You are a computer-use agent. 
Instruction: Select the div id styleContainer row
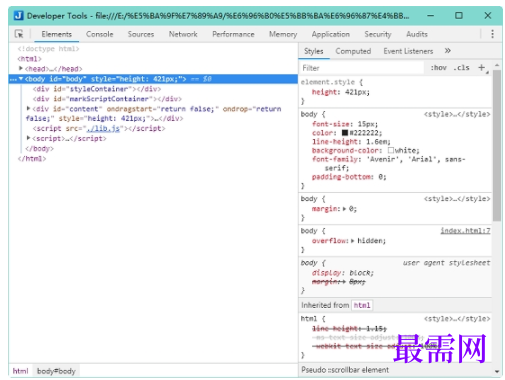coord(97,89)
